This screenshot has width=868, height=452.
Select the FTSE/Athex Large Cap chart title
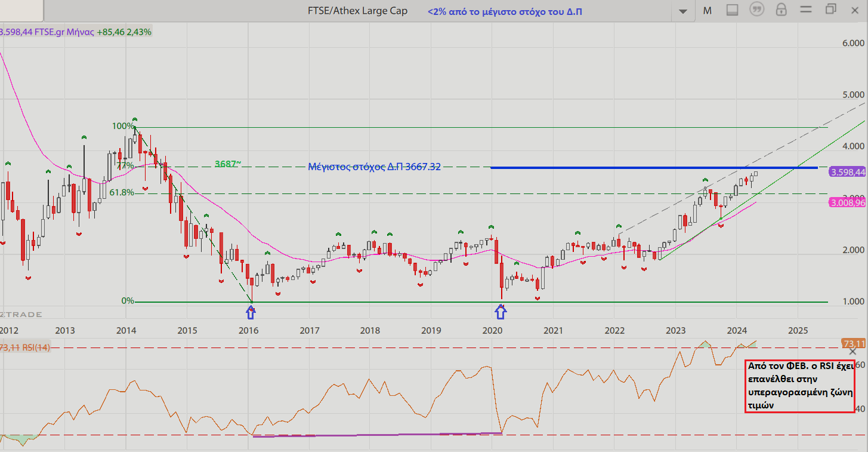click(x=357, y=11)
